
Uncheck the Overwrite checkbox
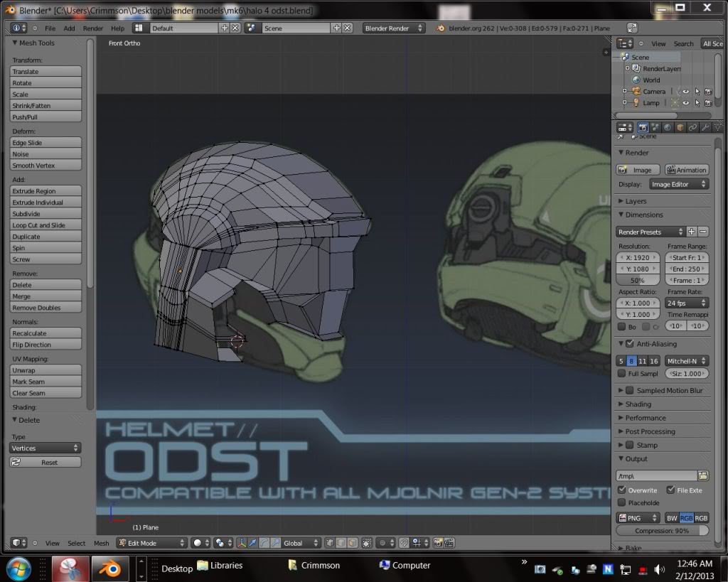(622, 490)
